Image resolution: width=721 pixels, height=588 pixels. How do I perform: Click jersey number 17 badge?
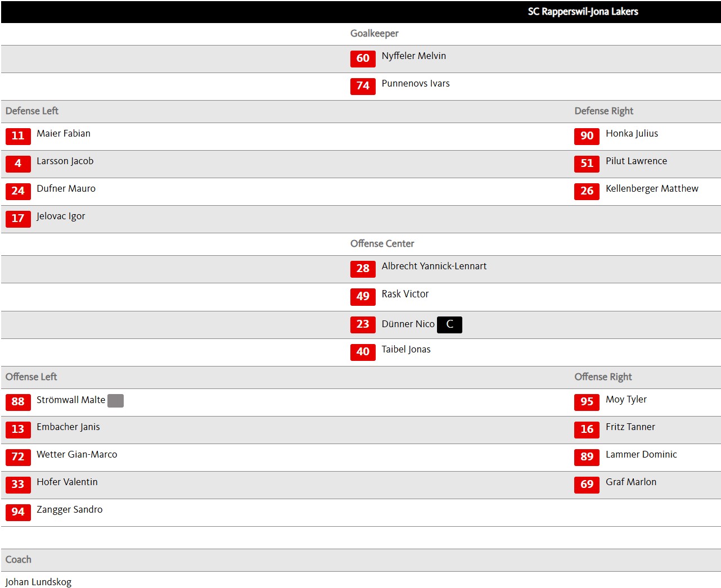[18, 219]
